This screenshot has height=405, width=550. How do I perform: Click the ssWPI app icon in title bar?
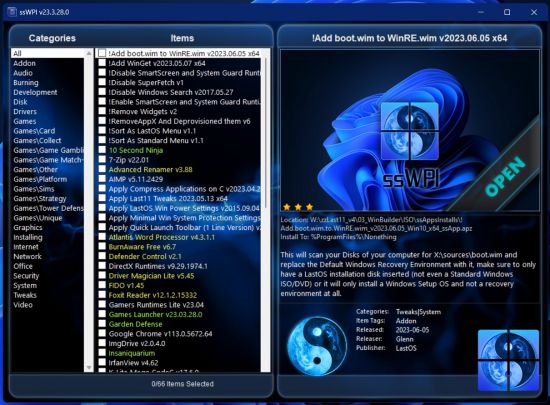(12, 12)
